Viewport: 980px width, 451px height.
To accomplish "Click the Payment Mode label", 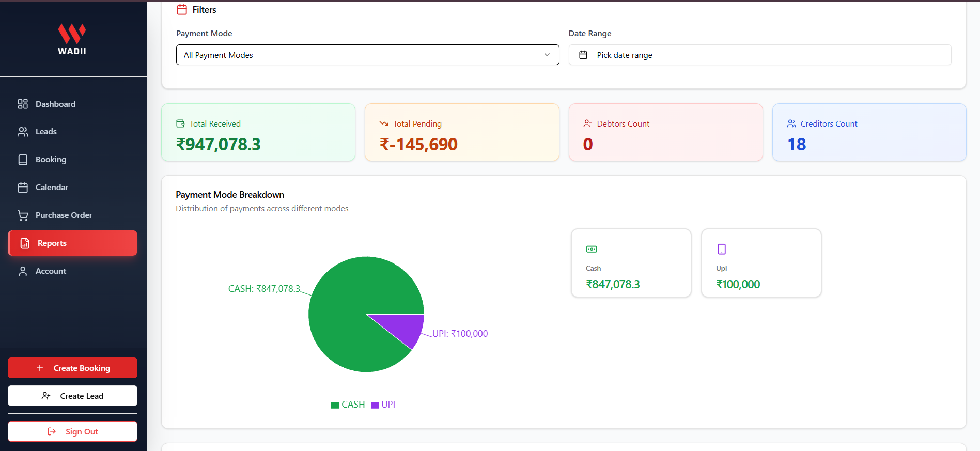I will coord(204,34).
